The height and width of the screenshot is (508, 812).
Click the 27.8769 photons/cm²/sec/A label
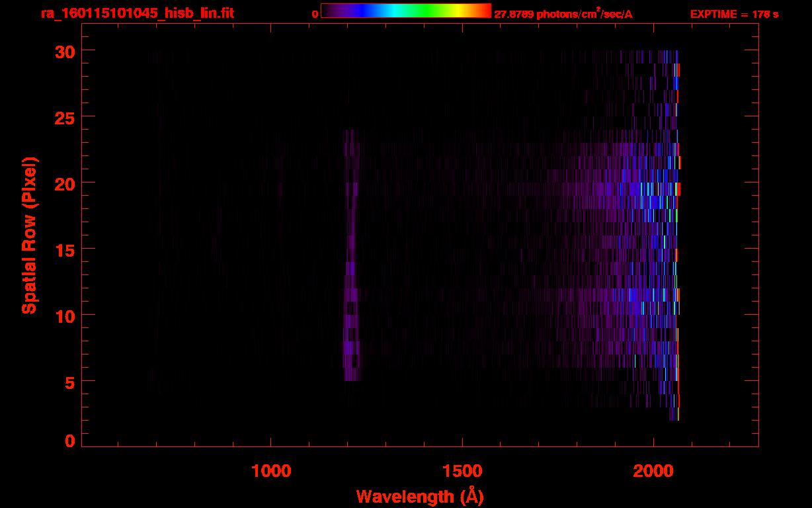pyautogui.click(x=563, y=13)
